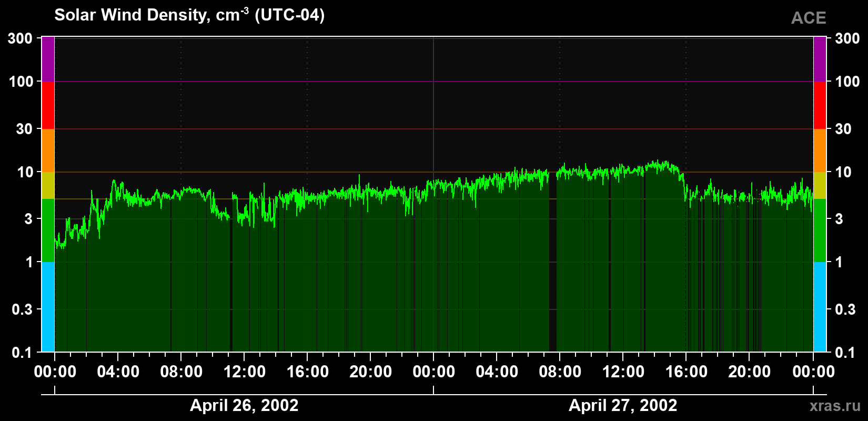
Task: Click the 300 label on the left axis
Action: (x=21, y=38)
